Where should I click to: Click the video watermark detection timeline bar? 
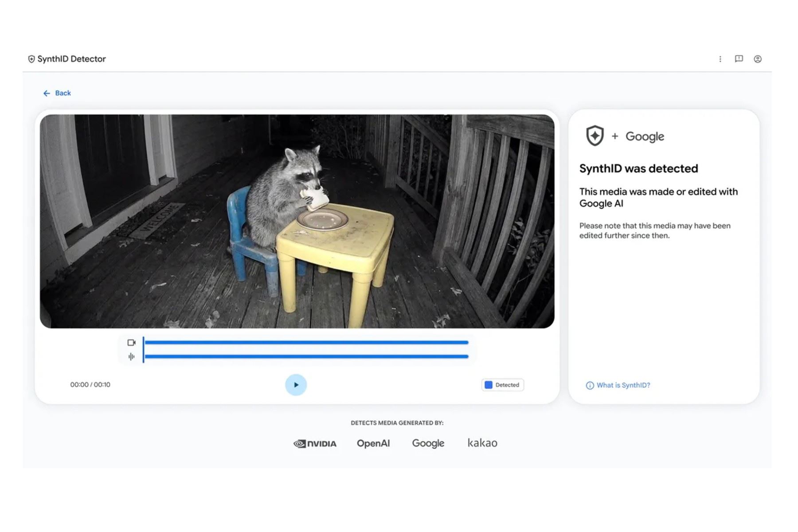point(306,342)
